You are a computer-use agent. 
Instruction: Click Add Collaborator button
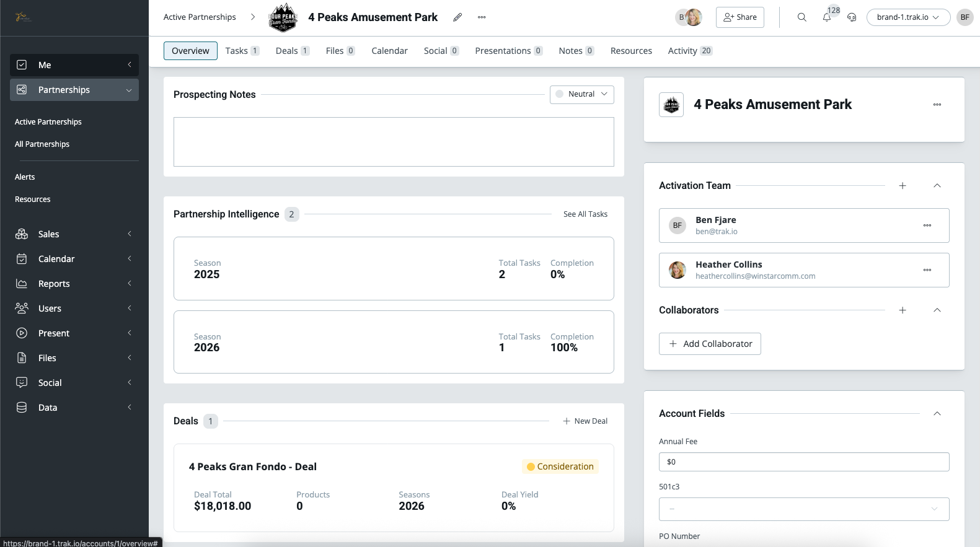point(710,344)
